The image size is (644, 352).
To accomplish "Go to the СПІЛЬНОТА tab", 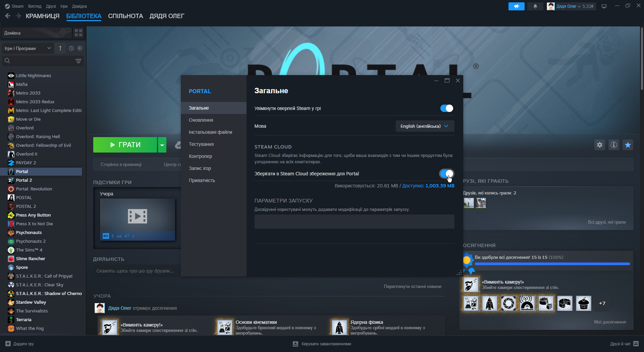I will pos(125,16).
